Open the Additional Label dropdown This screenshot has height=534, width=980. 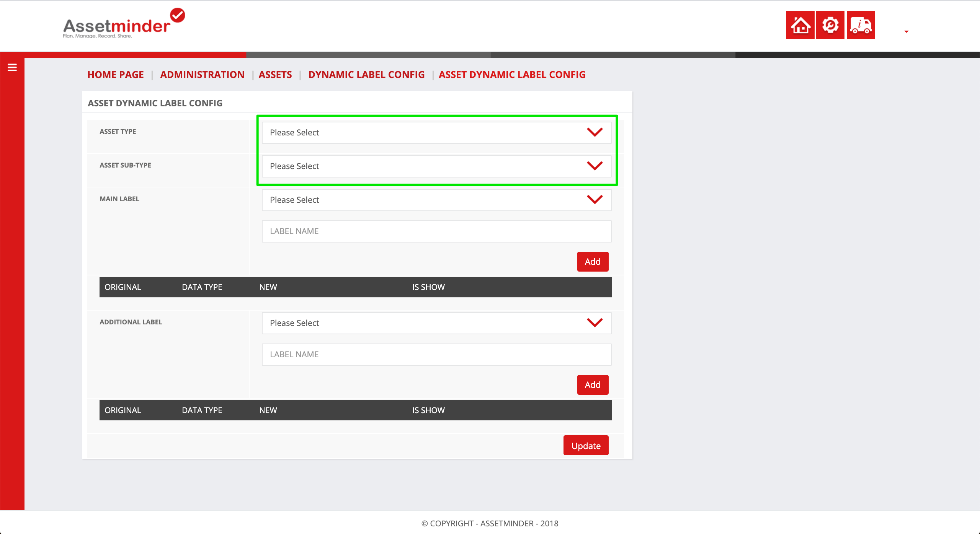[436, 323]
